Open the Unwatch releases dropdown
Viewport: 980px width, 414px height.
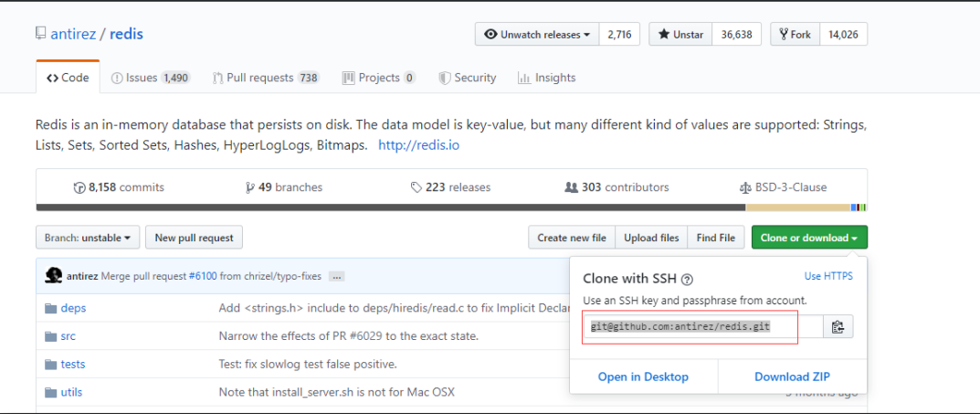[537, 35]
